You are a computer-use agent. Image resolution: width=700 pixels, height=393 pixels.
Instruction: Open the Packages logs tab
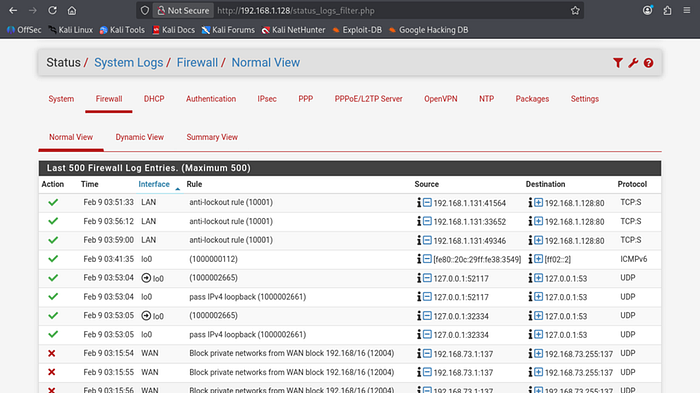coord(532,99)
